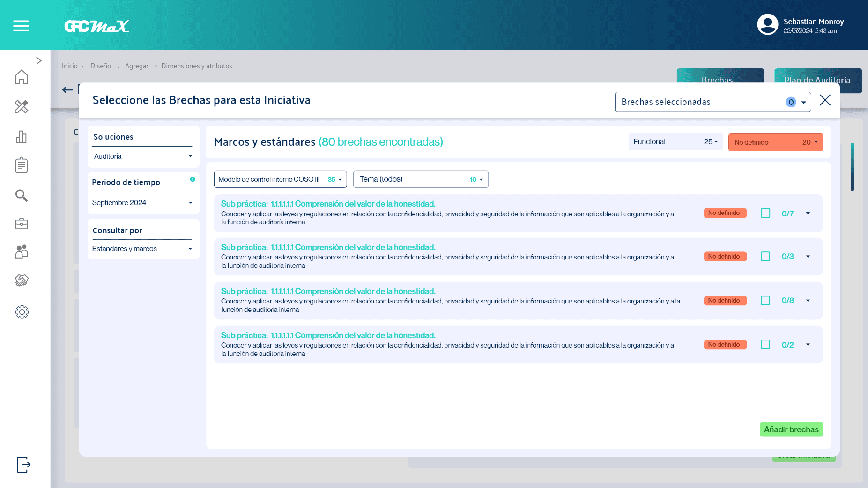Click the vertical scrollbar on right
This screenshot has width=868, height=488.
(x=852, y=167)
